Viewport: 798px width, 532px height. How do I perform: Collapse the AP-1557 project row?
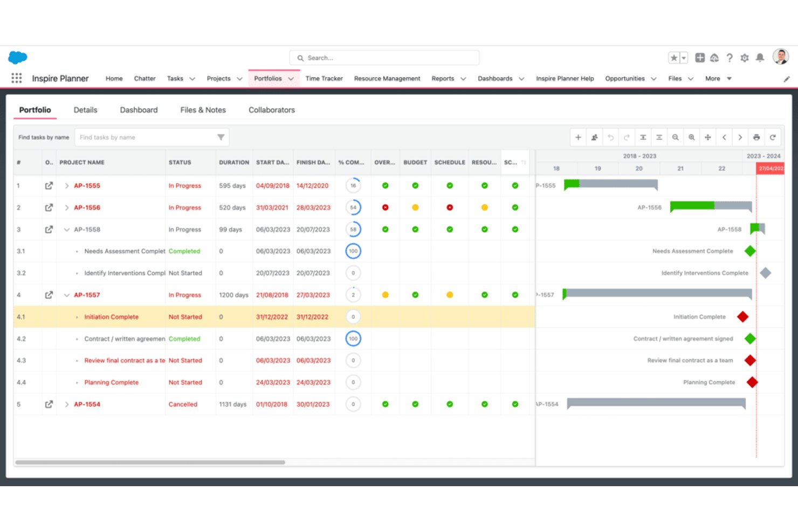67,295
